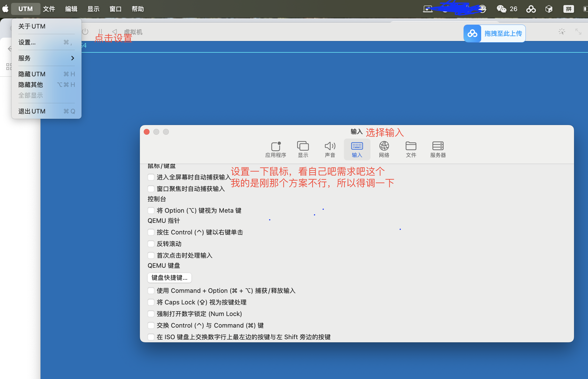Enable 按住 Control 键以右键单击
This screenshot has width=588, height=379.
click(151, 232)
